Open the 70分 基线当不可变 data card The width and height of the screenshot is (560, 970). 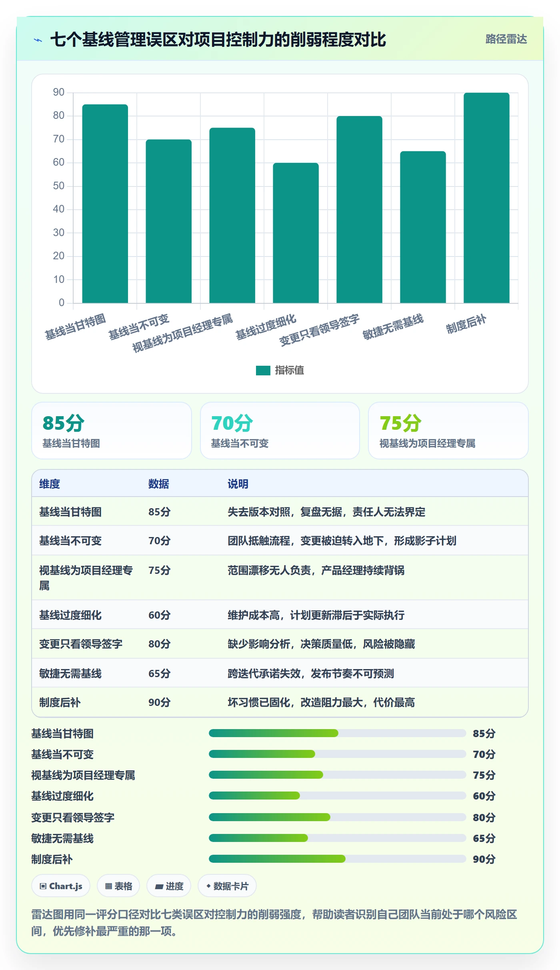[280, 431]
